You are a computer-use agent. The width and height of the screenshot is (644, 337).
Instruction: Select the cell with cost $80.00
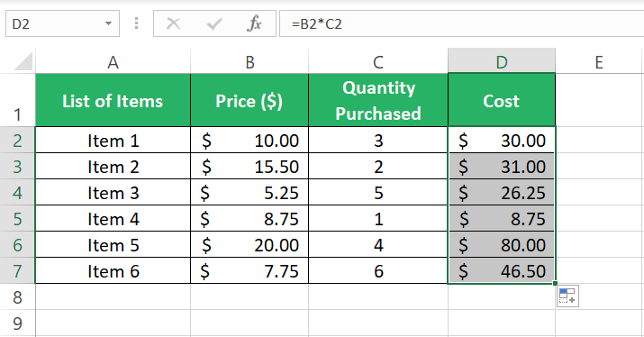502,244
